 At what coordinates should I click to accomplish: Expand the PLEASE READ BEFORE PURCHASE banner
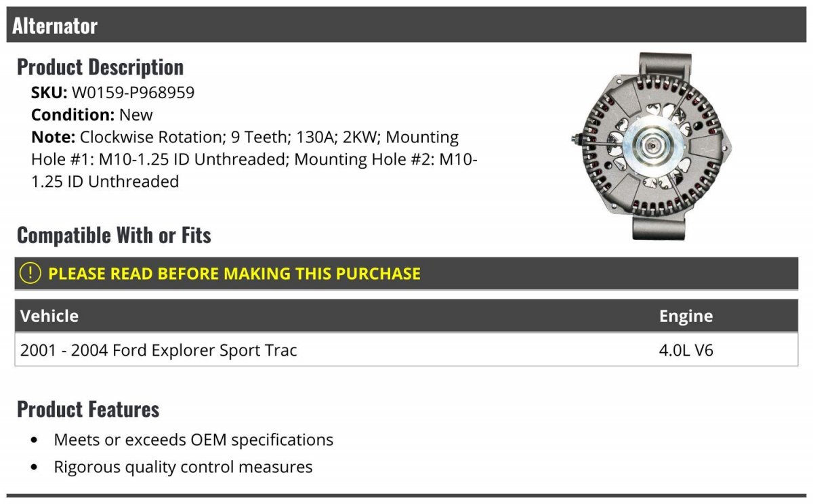(x=406, y=274)
